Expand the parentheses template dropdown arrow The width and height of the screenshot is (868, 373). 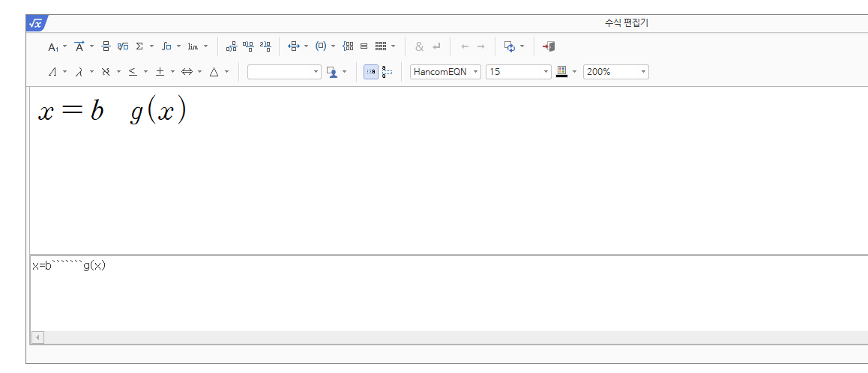334,46
